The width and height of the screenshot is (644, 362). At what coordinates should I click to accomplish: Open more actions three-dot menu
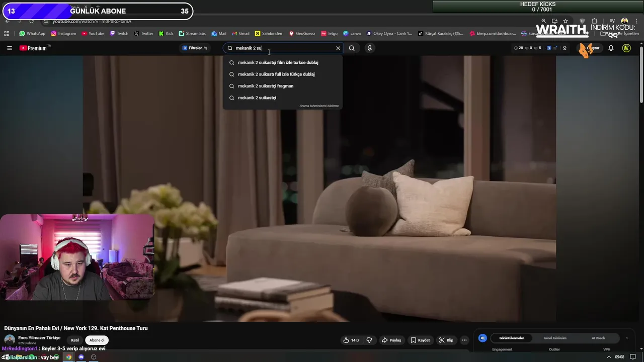pos(464,340)
